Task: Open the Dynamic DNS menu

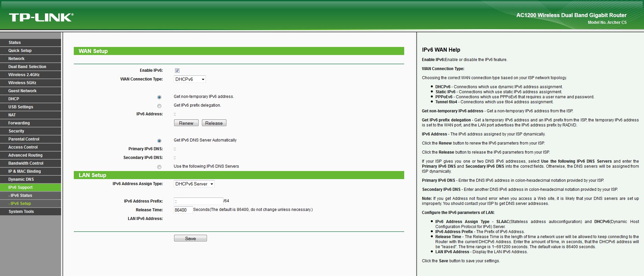Action: click(x=31, y=179)
